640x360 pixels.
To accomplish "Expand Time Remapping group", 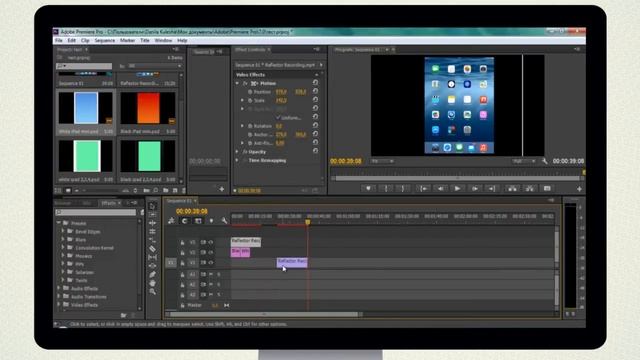I will click(237, 160).
